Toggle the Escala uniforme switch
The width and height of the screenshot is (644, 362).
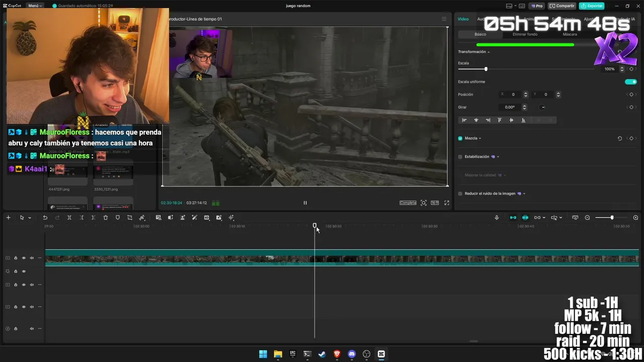click(x=630, y=82)
